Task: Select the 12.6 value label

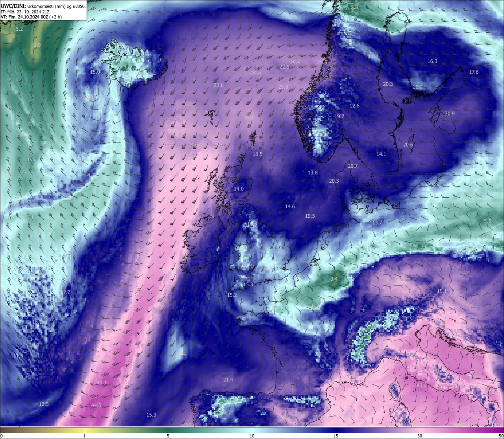Action: click(354, 106)
